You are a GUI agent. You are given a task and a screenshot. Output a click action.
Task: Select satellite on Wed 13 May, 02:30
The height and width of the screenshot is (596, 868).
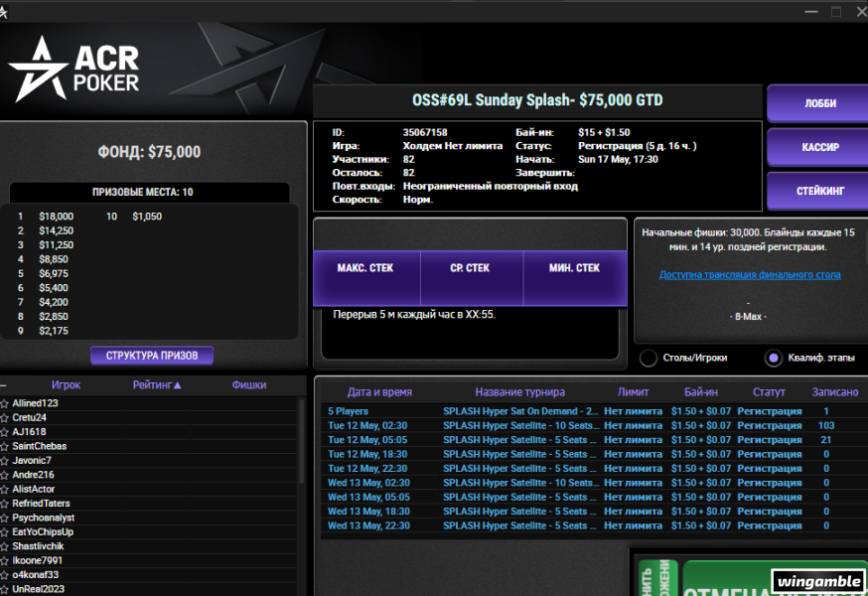click(x=592, y=483)
